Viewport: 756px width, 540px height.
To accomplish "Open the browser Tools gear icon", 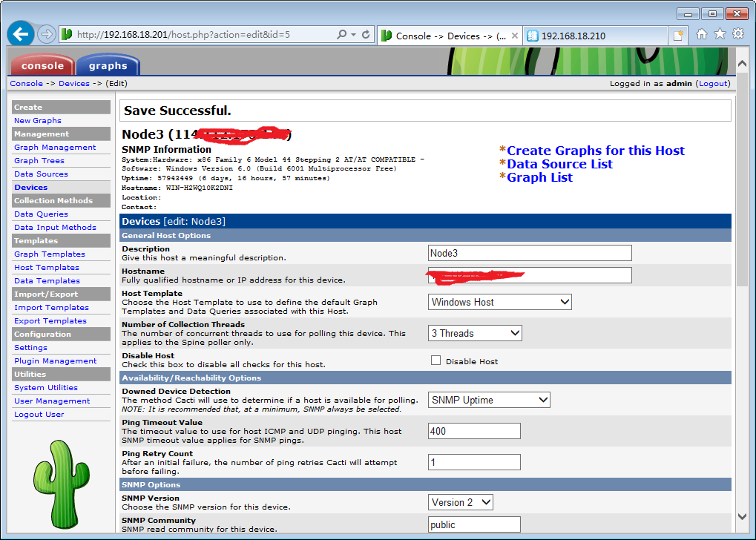I will tap(738, 34).
